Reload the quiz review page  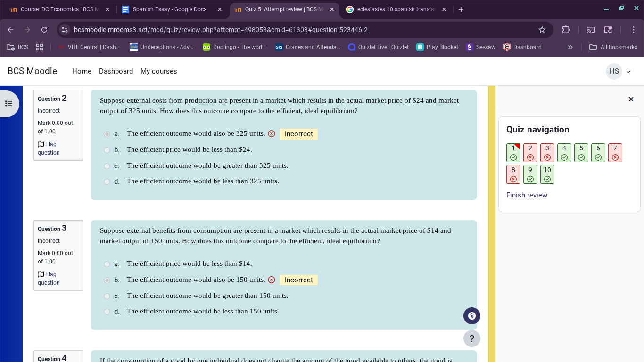(44, 30)
